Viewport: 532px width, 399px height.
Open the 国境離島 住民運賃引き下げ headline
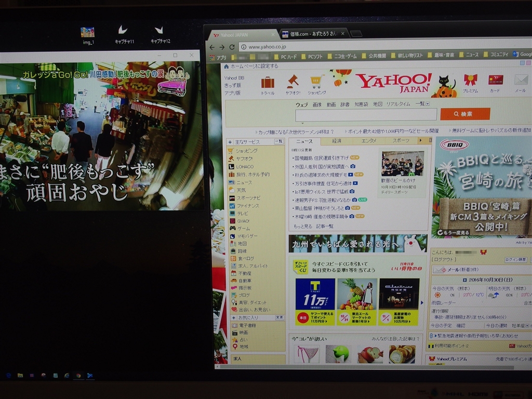click(x=321, y=158)
